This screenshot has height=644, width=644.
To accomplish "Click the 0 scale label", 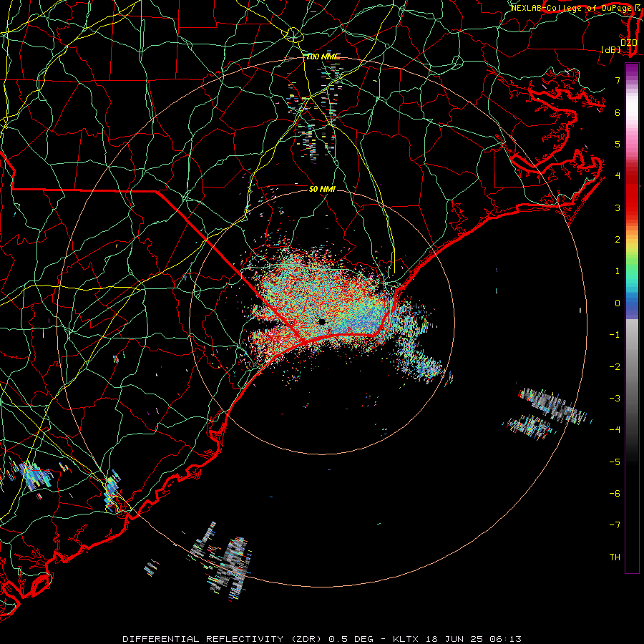I will click(x=618, y=303).
